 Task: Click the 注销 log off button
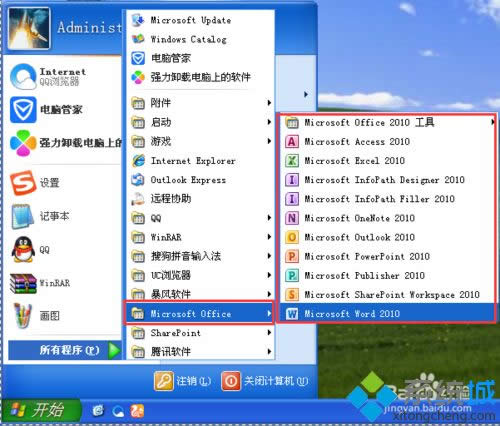click(x=183, y=381)
